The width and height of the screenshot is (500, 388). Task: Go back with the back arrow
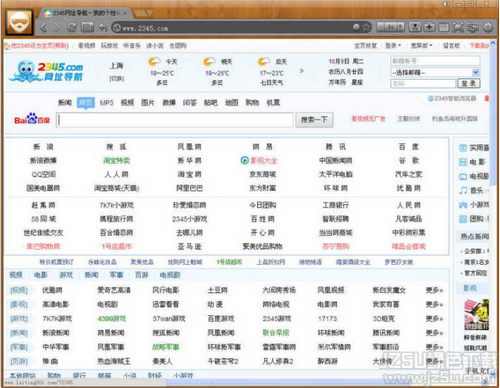pos(44,27)
